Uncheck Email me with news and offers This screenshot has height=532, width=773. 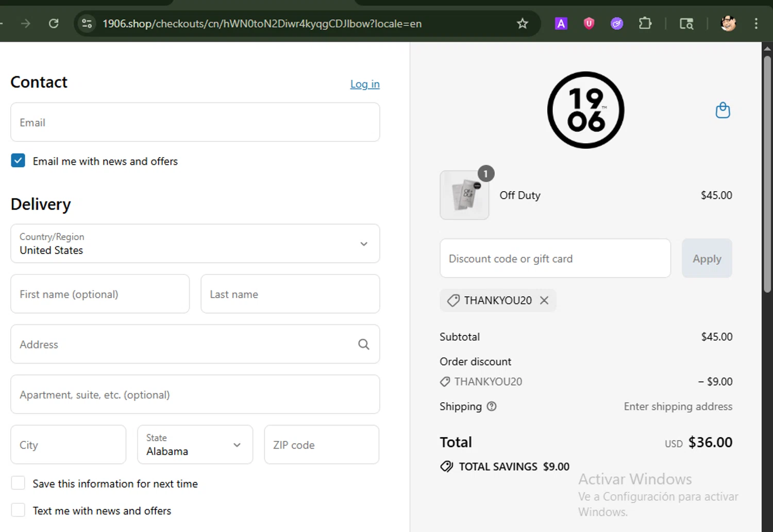pos(18,161)
